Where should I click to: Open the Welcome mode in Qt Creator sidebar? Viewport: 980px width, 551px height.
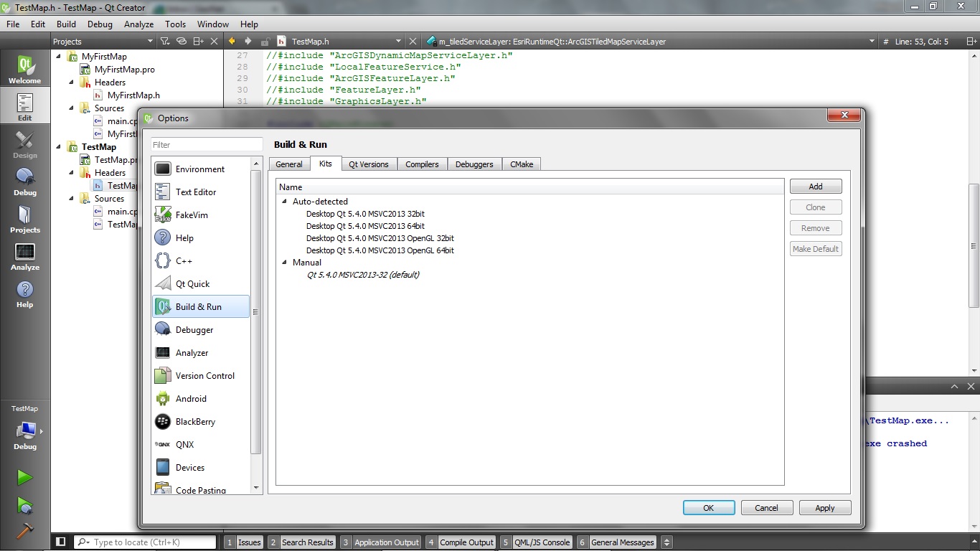click(25, 69)
